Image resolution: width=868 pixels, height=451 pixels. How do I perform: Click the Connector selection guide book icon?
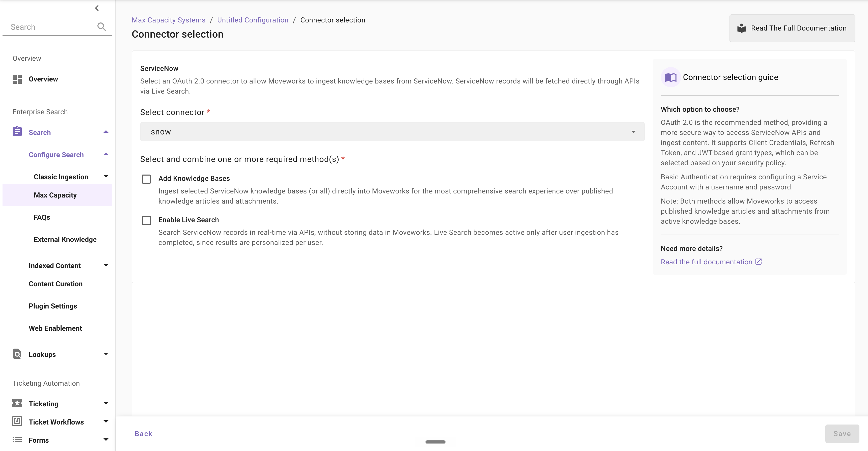point(670,77)
